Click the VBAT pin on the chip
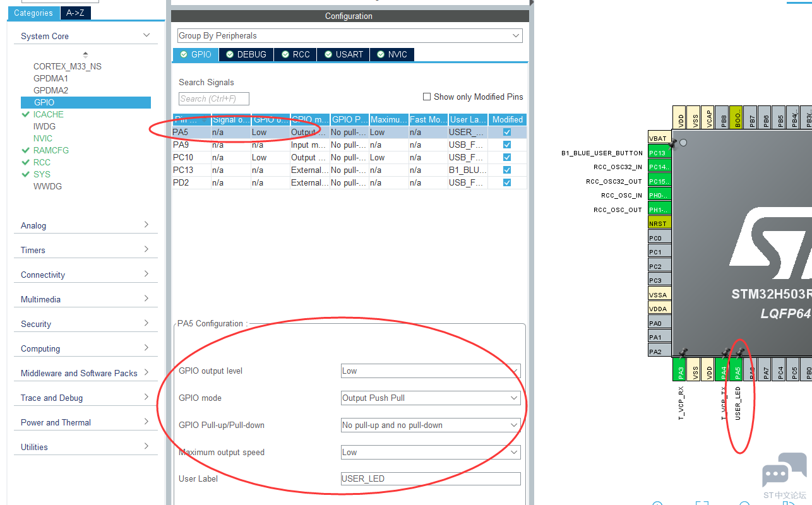Viewport: 812px width, 505px height. 659,138
